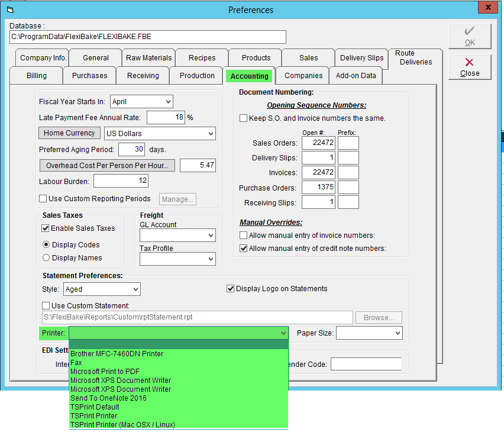This screenshot has width=504, height=432.
Task: Select Fax in printer list
Action: tap(179, 363)
